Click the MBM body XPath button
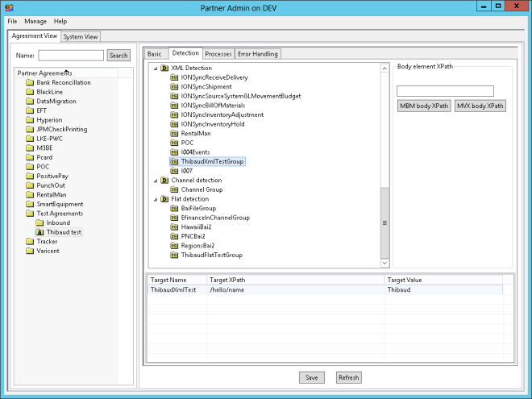Viewport: 532px width, 399px height. 423,106
